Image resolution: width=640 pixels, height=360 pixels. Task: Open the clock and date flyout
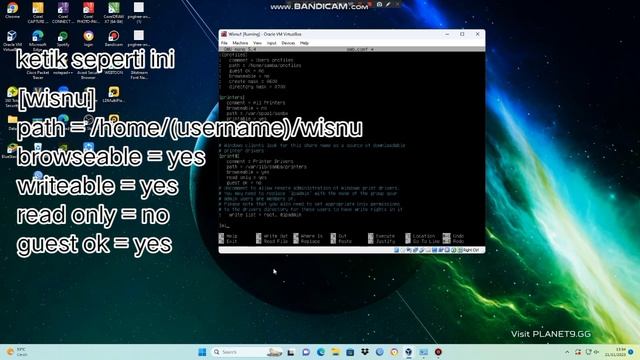click(x=614, y=352)
